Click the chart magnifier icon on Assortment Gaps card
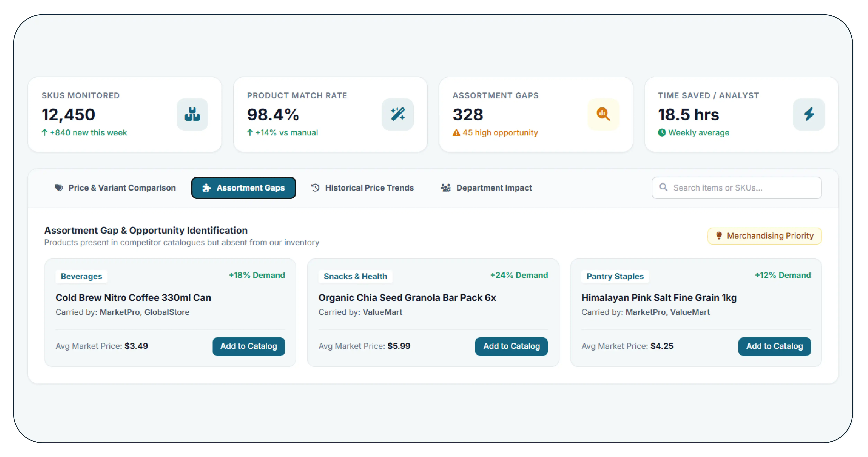 pyautogui.click(x=603, y=115)
